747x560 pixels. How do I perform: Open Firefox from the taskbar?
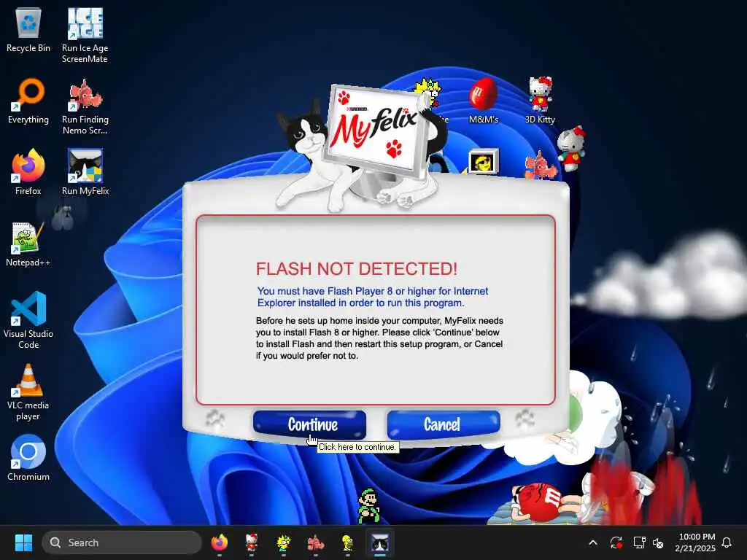point(220,542)
